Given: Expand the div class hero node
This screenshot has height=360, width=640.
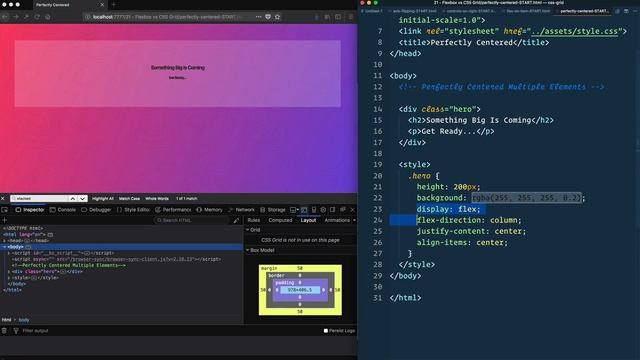Looking at the screenshot, I should click(x=9, y=271).
